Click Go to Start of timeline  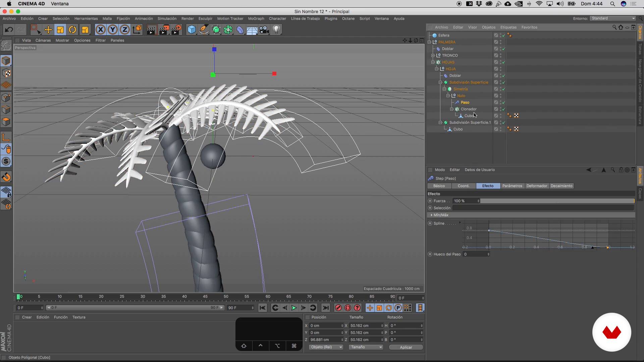262,308
